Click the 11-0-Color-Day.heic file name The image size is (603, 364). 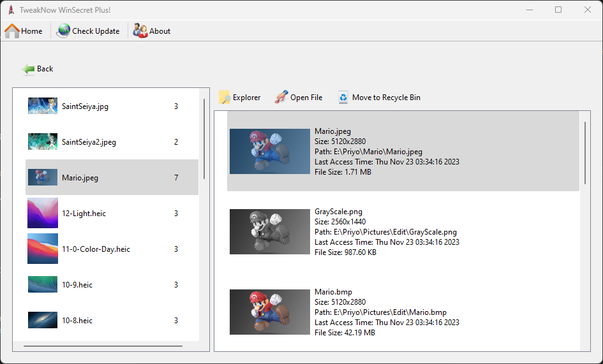(96, 249)
